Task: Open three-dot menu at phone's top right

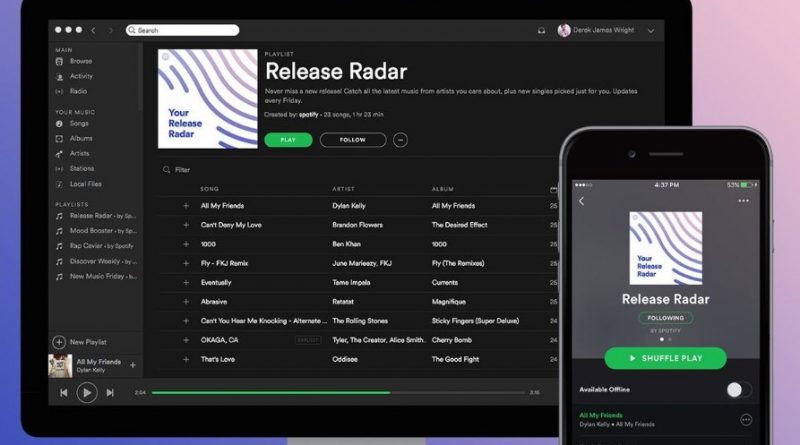Action: click(743, 201)
